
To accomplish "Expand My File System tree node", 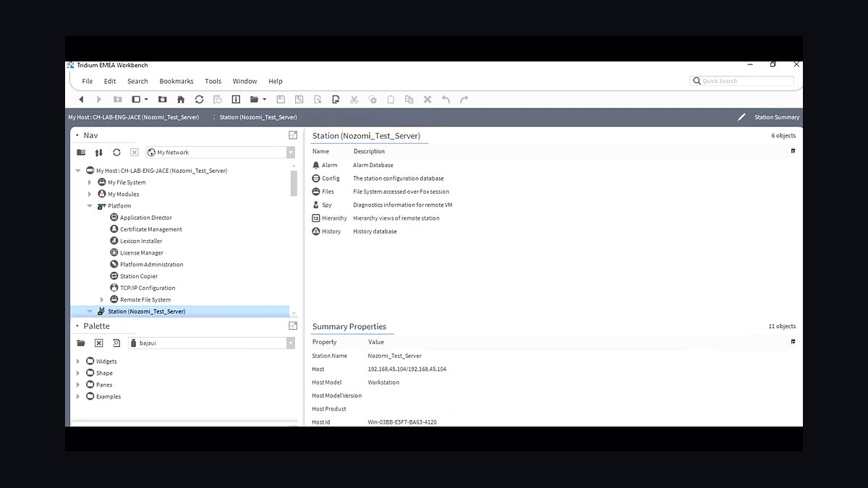I will pos(90,182).
